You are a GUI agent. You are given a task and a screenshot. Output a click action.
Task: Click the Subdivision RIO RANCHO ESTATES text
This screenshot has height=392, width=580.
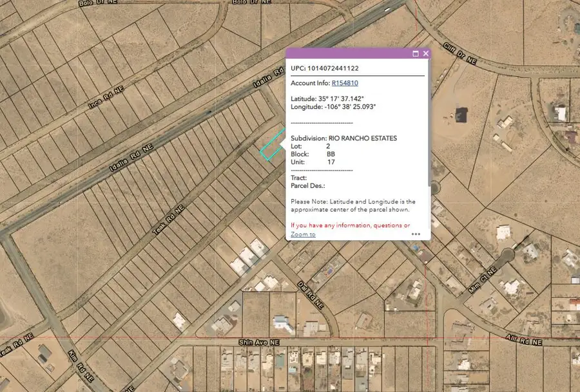click(x=343, y=138)
